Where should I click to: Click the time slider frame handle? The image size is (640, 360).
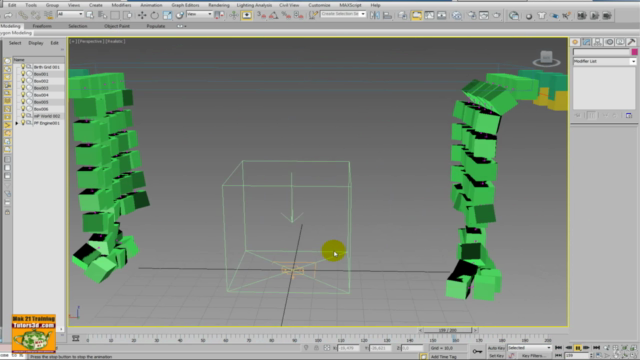point(447,330)
